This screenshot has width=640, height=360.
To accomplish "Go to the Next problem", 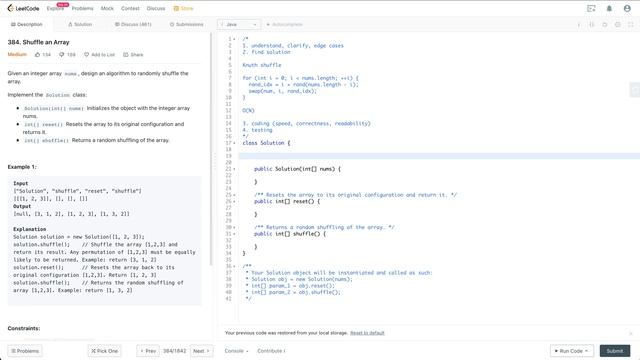I will coord(201,351).
